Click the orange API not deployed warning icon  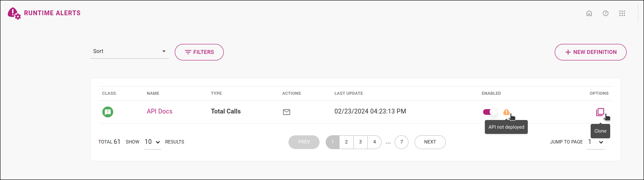[506, 112]
